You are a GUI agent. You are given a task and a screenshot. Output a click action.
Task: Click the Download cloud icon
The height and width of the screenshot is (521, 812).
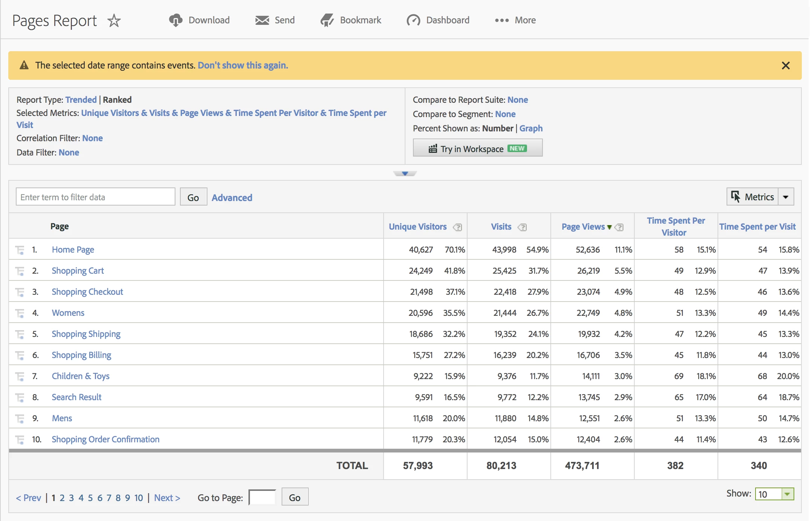pyautogui.click(x=175, y=20)
